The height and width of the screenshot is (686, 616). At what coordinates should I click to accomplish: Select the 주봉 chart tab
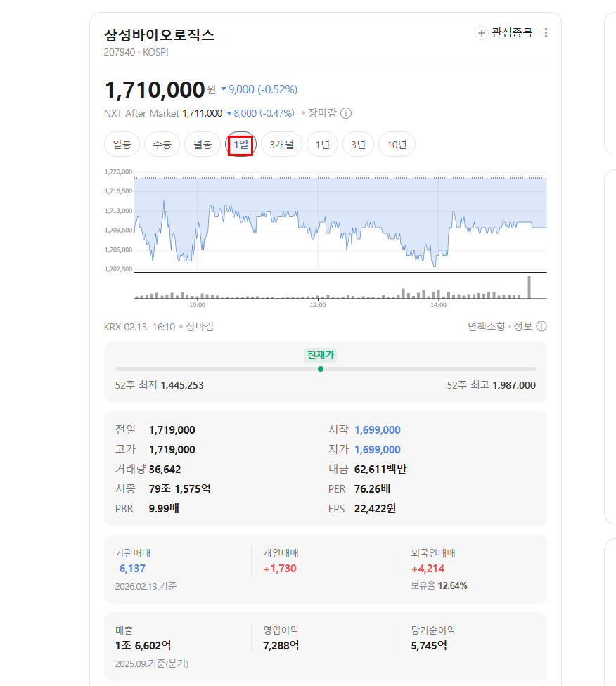pos(162,144)
